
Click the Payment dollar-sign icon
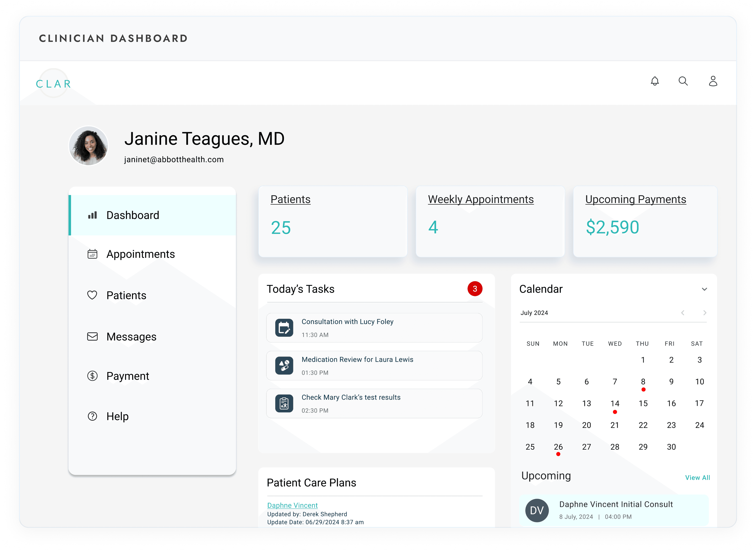coord(92,376)
